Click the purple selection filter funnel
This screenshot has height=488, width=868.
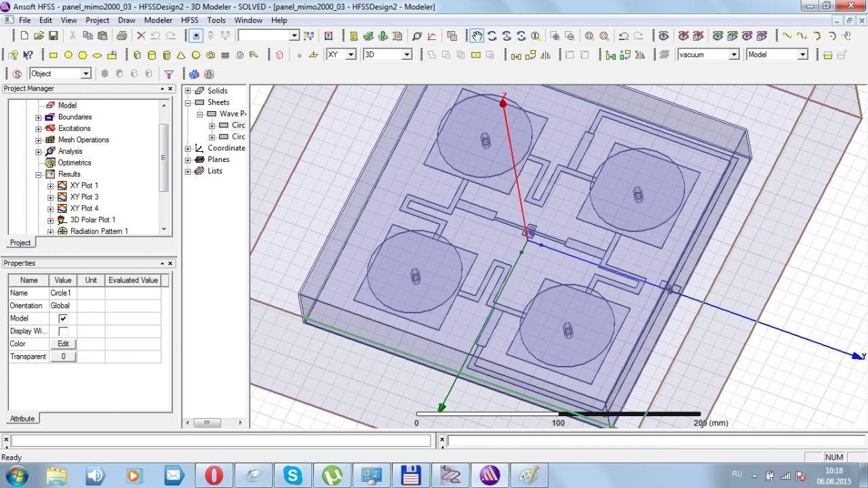pyautogui.click(x=169, y=74)
